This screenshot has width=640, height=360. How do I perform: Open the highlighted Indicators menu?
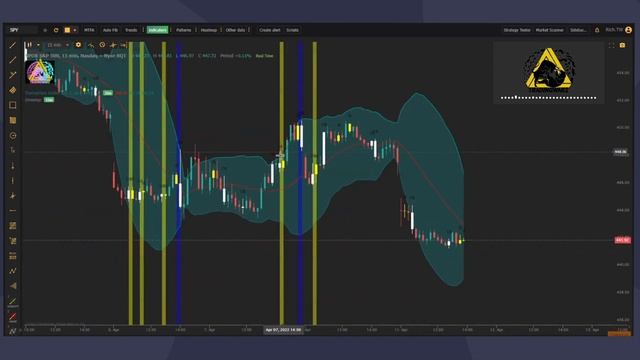coord(157,30)
